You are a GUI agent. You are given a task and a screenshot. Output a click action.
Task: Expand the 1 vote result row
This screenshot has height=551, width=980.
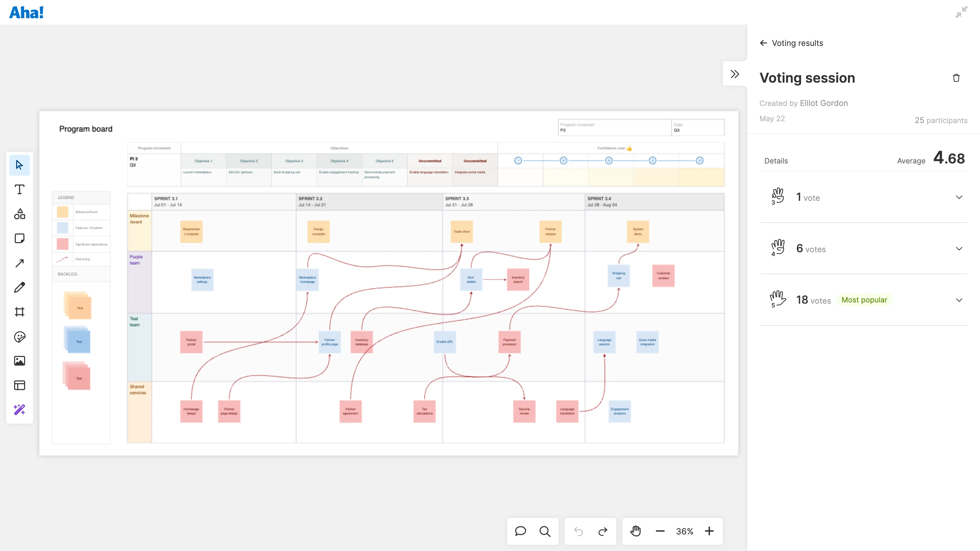pos(959,197)
